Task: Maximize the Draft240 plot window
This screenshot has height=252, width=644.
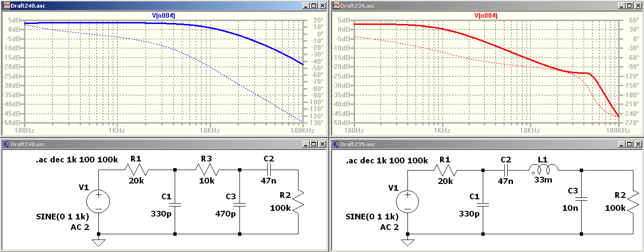Action: pyautogui.click(x=314, y=5)
